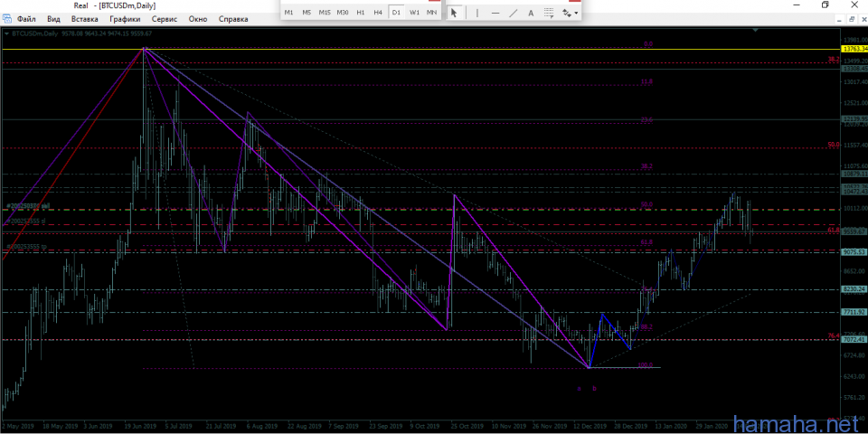Select the cursor arrow tool
The width and height of the screenshot is (868, 434).
pyautogui.click(x=454, y=12)
